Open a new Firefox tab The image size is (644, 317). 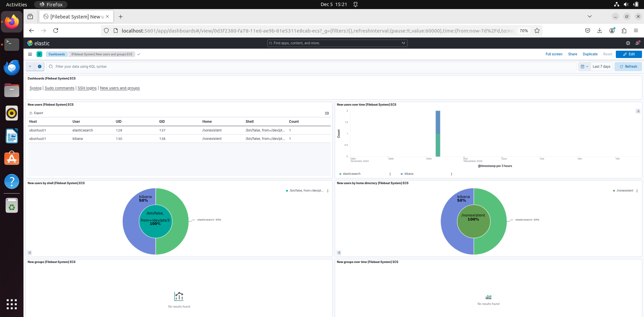click(x=121, y=16)
